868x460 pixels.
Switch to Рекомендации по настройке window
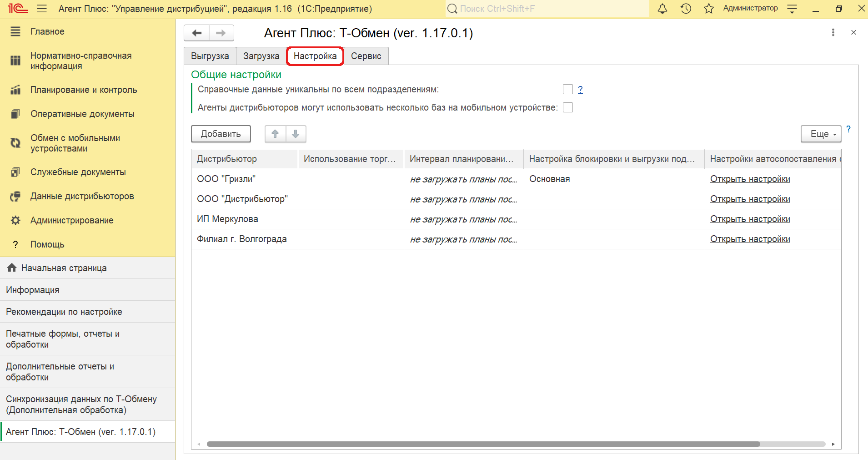pyautogui.click(x=87, y=312)
